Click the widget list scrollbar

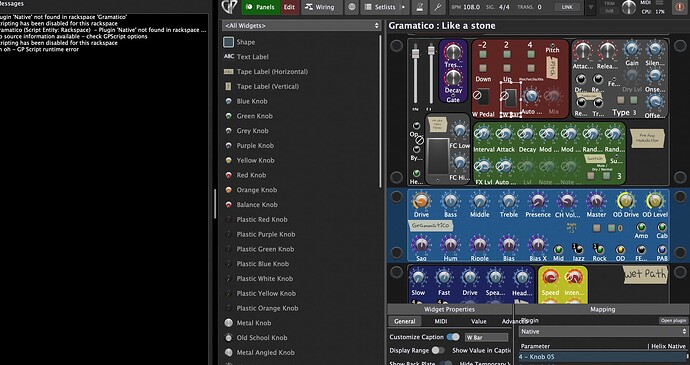click(x=380, y=110)
